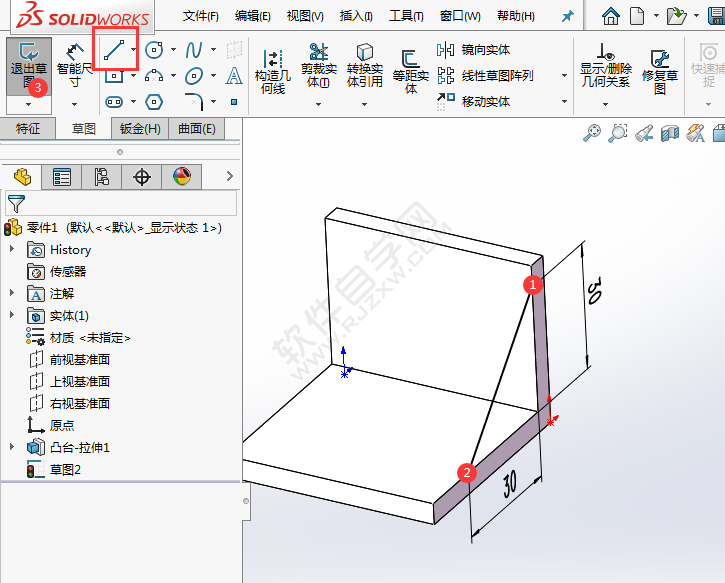Switch to the 曲面(E) tab
The image size is (725, 583).
[x=197, y=129]
